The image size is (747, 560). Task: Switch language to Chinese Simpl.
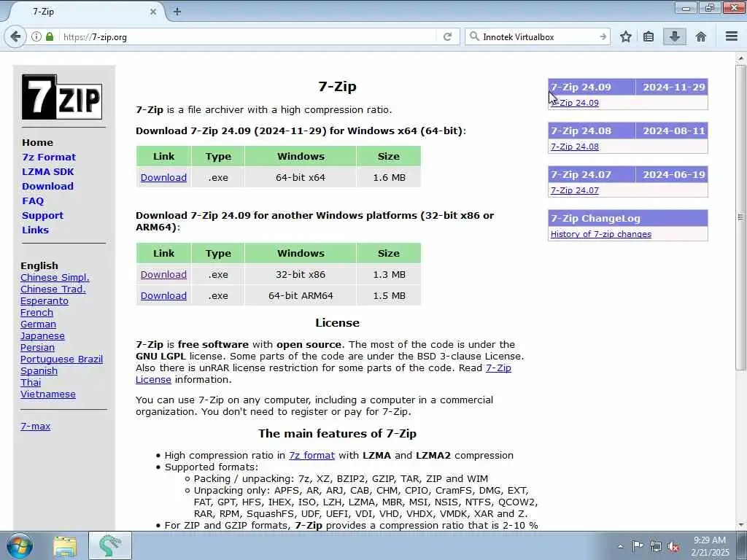click(55, 278)
